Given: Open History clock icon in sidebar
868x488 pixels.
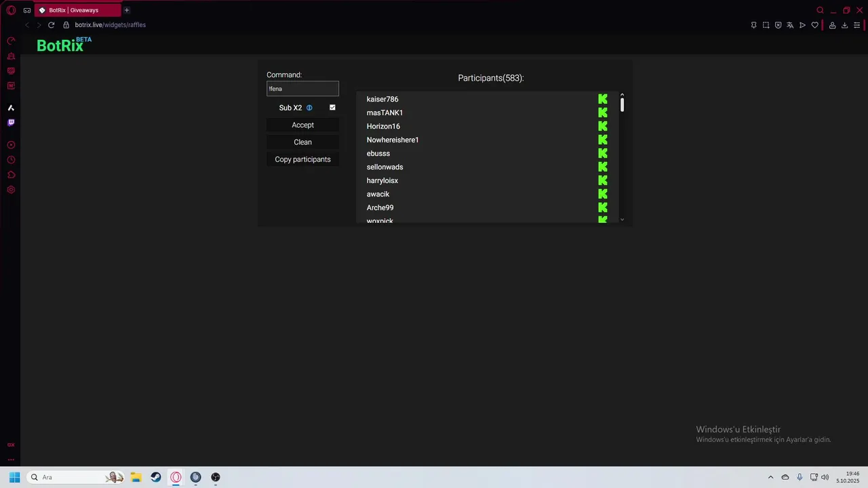Looking at the screenshot, I should (11, 160).
